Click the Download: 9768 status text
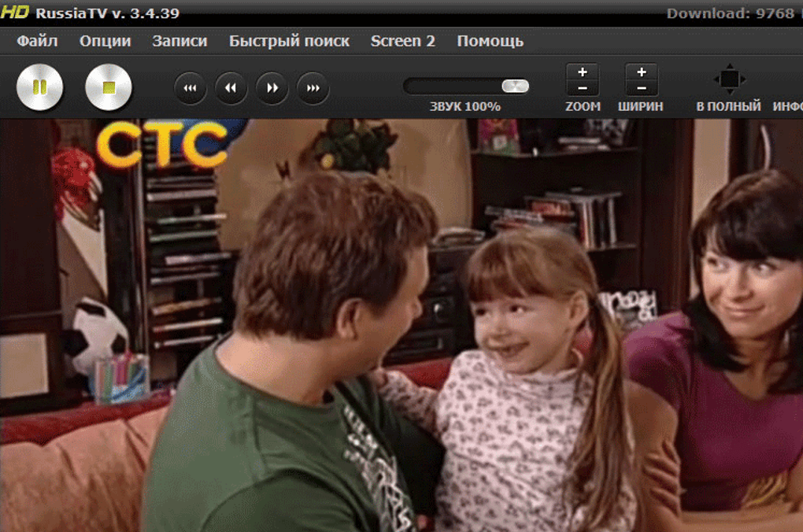Image resolution: width=803 pixels, height=532 pixels. (731, 13)
